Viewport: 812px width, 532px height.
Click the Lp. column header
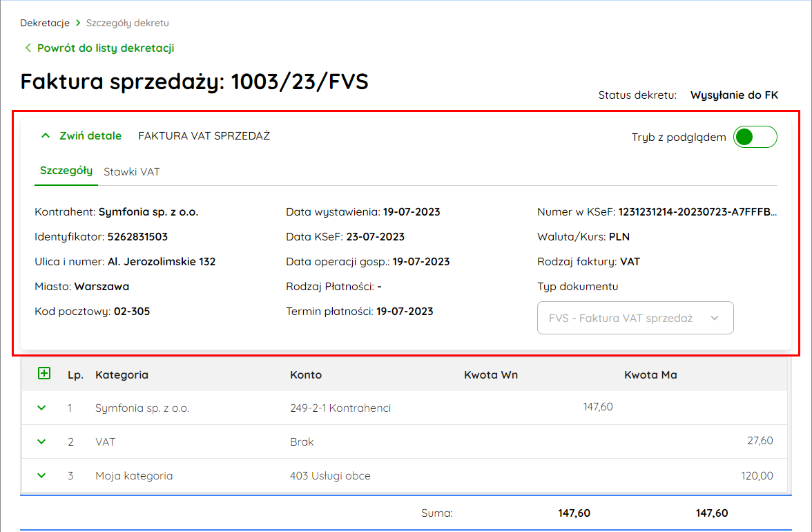click(75, 375)
